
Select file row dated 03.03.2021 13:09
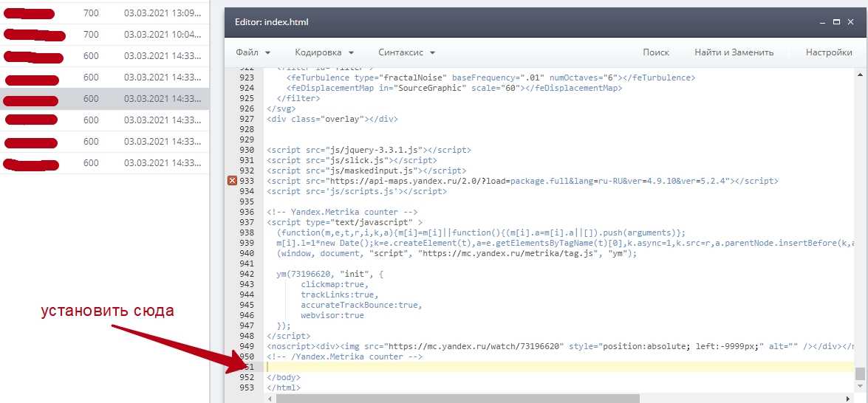[105, 13]
